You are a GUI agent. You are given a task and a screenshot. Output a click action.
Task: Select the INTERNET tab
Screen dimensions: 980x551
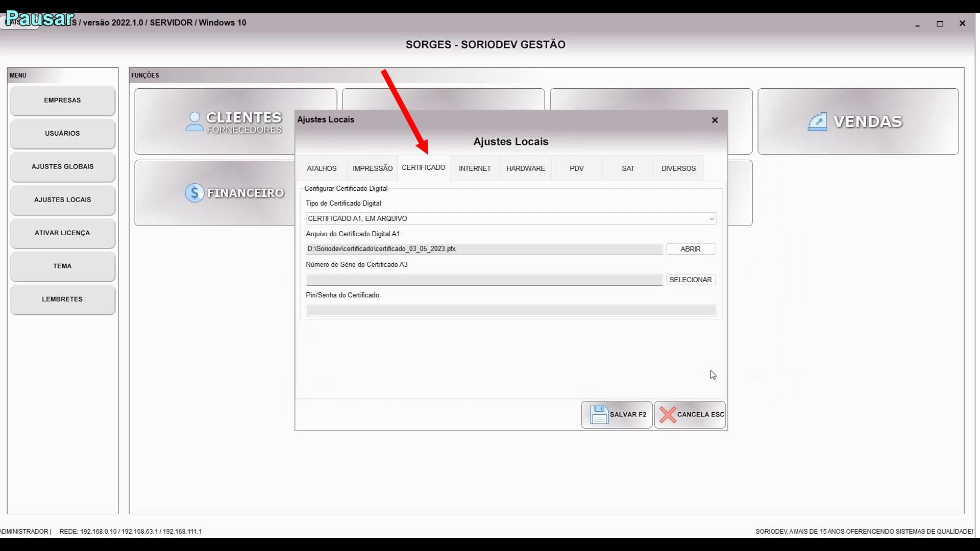click(475, 168)
